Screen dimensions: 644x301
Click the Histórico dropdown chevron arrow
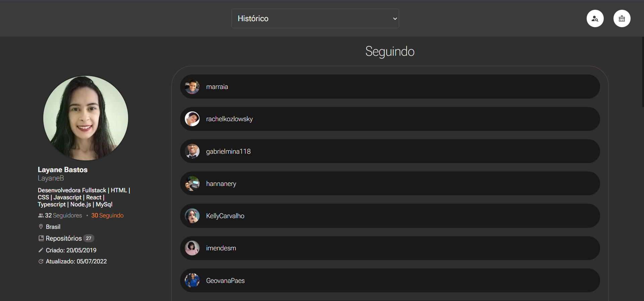tap(395, 18)
